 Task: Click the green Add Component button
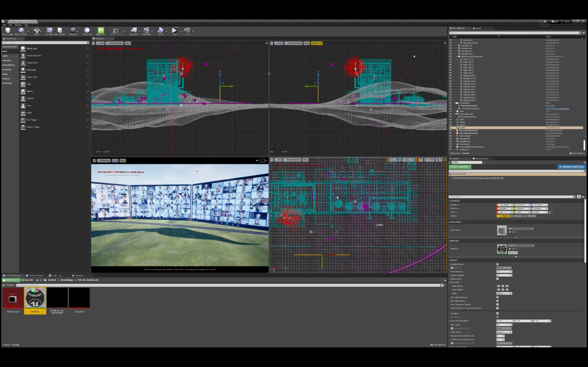click(x=460, y=167)
